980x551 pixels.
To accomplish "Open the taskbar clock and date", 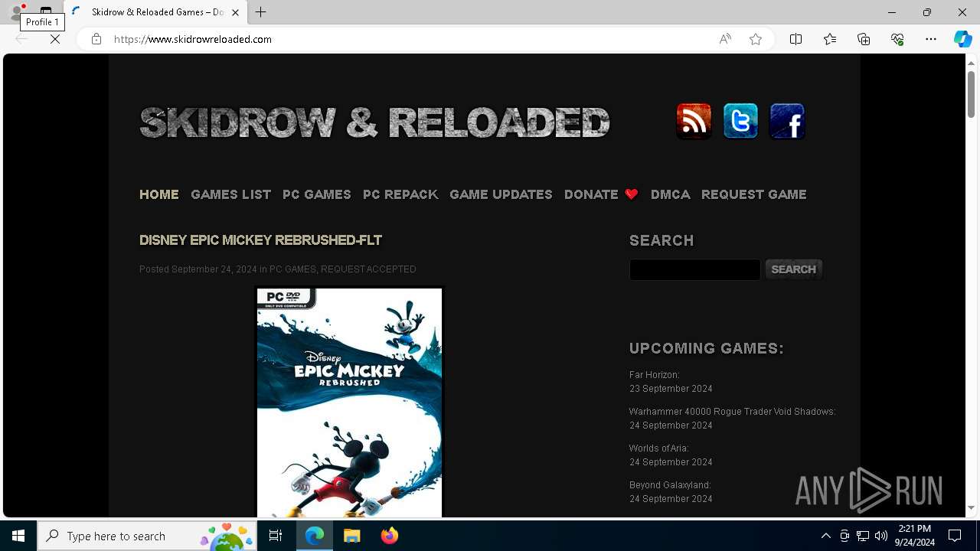I will 914,536.
